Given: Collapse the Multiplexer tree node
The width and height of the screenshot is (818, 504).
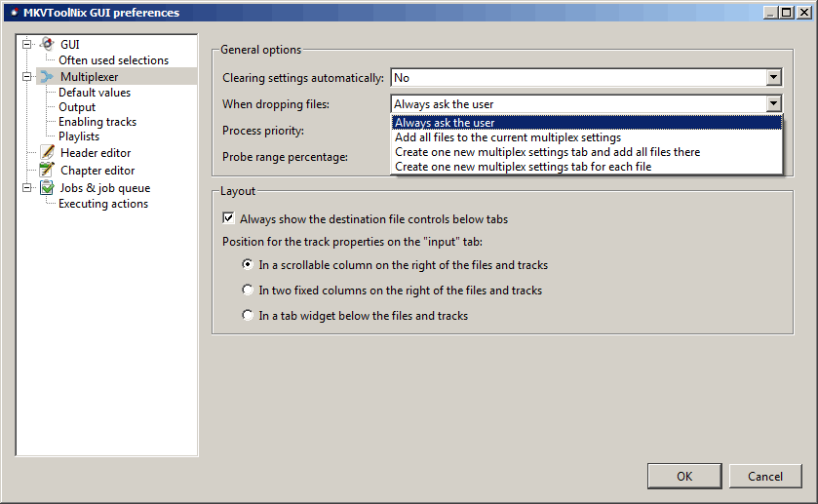Looking at the screenshot, I should [x=26, y=77].
